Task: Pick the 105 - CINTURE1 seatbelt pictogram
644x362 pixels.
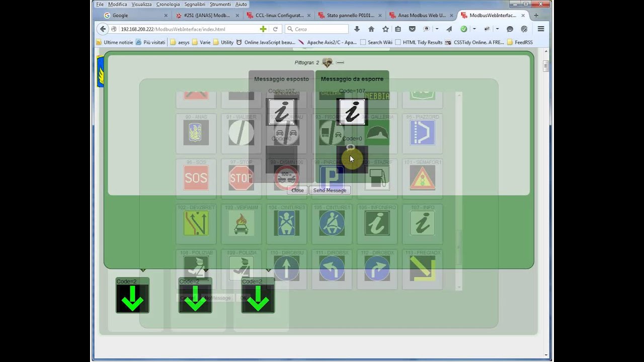Action: pyautogui.click(x=332, y=223)
